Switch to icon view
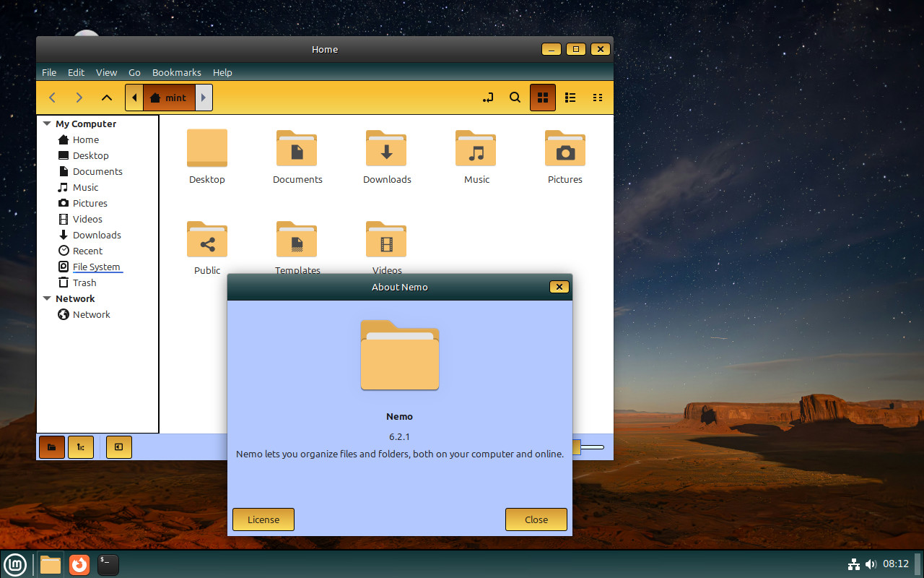This screenshot has width=924, height=578. coord(543,98)
